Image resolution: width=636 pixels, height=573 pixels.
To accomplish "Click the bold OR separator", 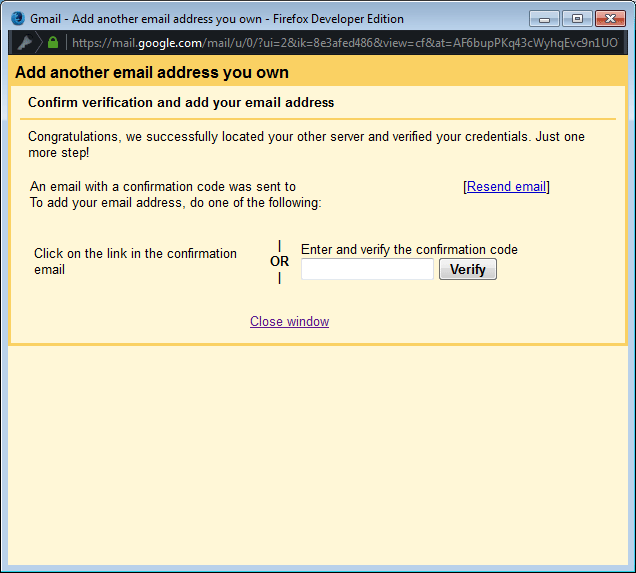I will (x=279, y=262).
